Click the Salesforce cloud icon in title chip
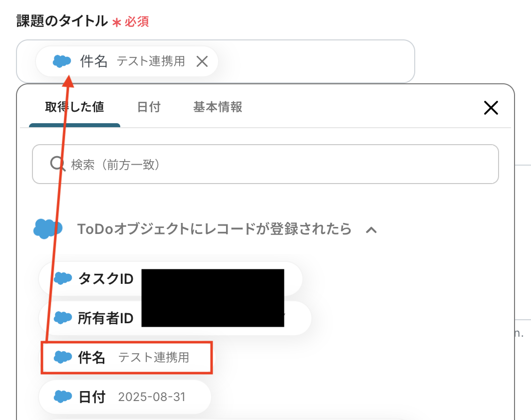Image resolution: width=531 pixels, height=420 pixels. [x=62, y=61]
